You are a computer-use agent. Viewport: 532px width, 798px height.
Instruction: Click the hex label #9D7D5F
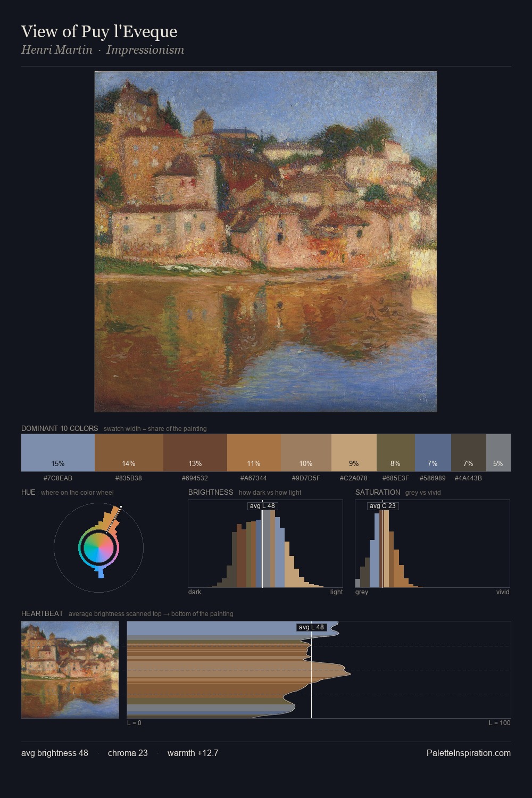[306, 478]
